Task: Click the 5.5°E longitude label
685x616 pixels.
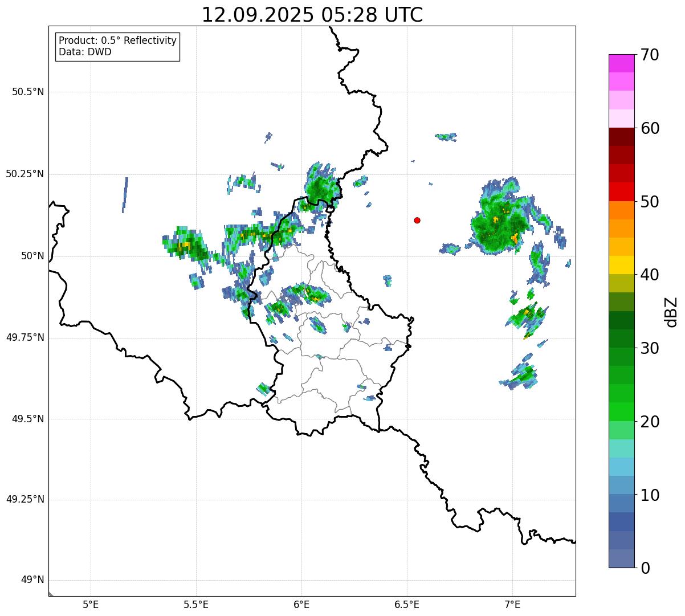Action: pos(196,605)
